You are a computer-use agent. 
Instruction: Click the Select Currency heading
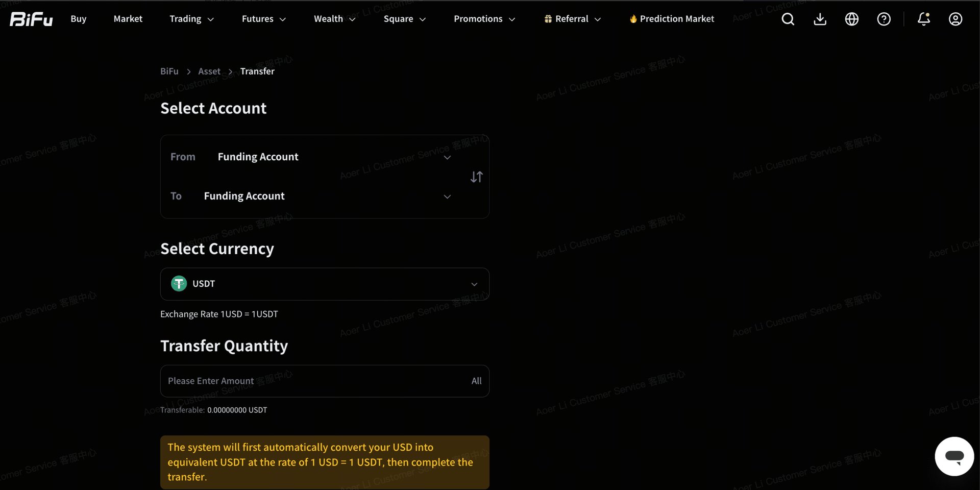coord(217,249)
